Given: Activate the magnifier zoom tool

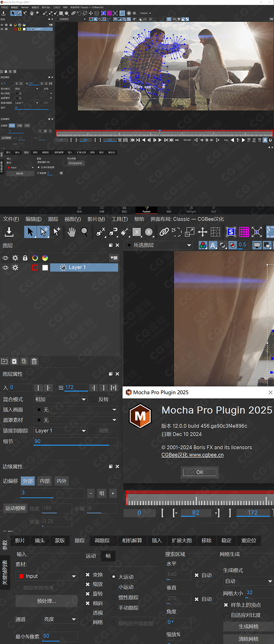Looking at the screenshot, I should 84,231.
